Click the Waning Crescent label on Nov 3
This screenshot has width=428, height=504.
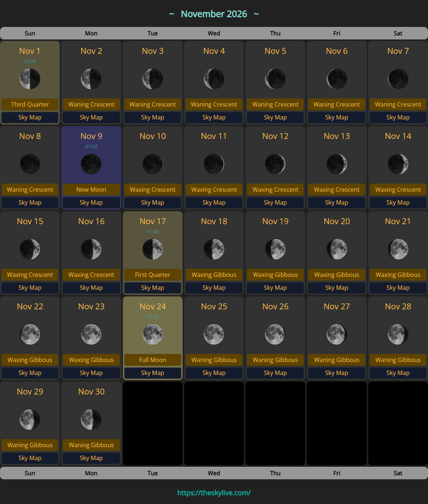click(x=152, y=104)
